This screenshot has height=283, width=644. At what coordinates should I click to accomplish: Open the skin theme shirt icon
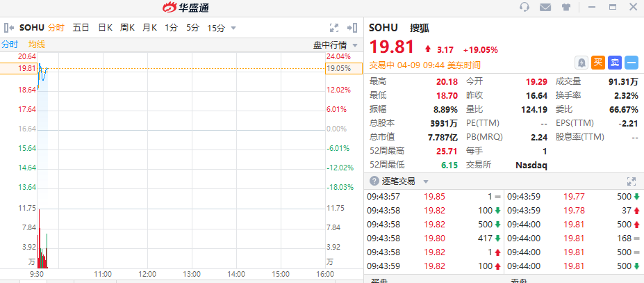(x=566, y=8)
